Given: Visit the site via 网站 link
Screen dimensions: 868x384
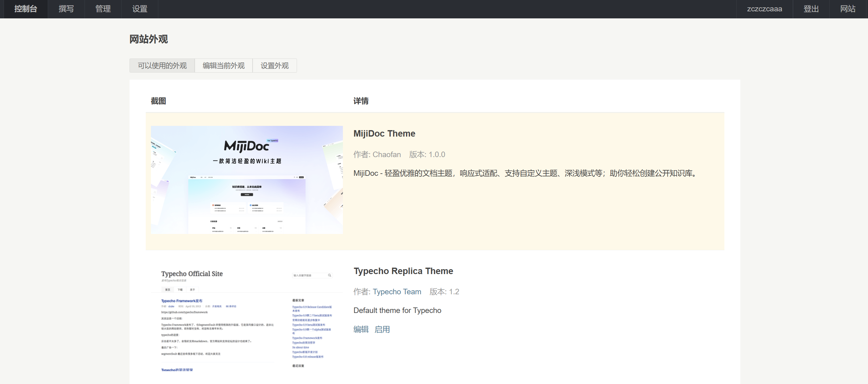Looking at the screenshot, I should point(847,9).
